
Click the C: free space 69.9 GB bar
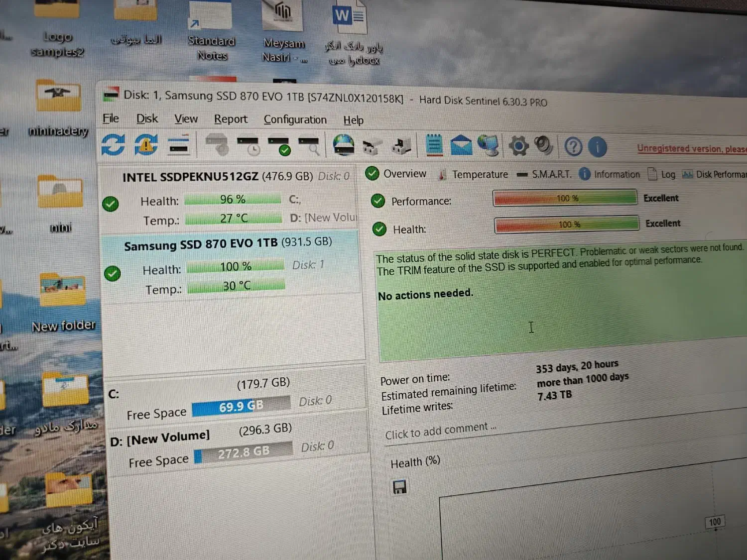pos(241,406)
